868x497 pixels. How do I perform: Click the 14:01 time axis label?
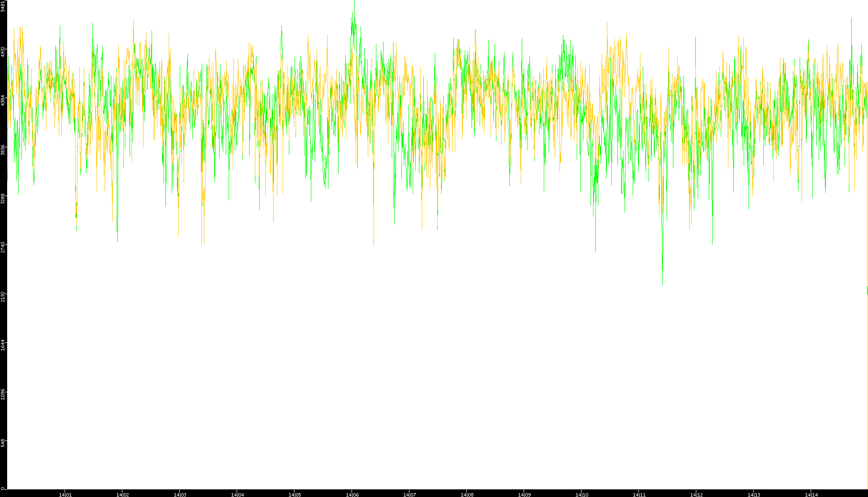[65, 495]
